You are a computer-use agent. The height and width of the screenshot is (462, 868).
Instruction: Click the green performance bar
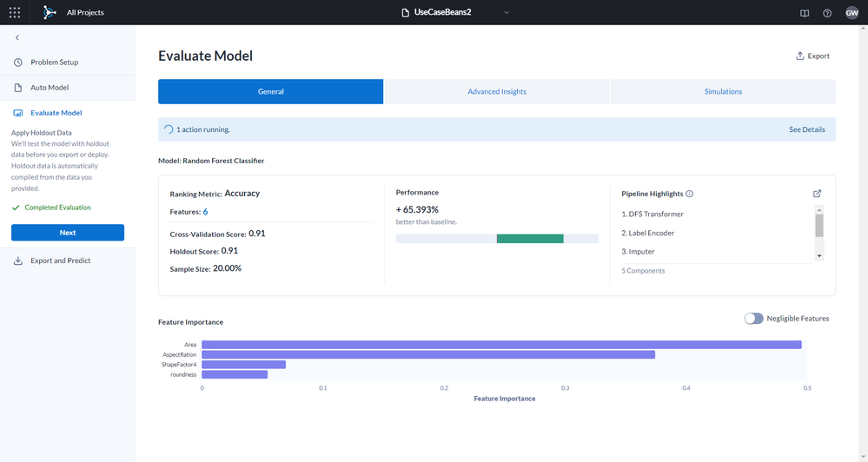(530, 239)
